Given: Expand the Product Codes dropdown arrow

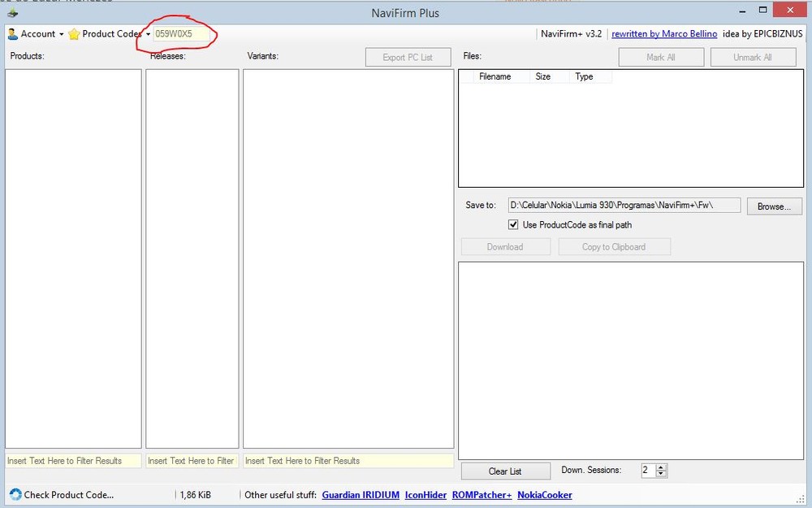Looking at the screenshot, I should 148,34.
